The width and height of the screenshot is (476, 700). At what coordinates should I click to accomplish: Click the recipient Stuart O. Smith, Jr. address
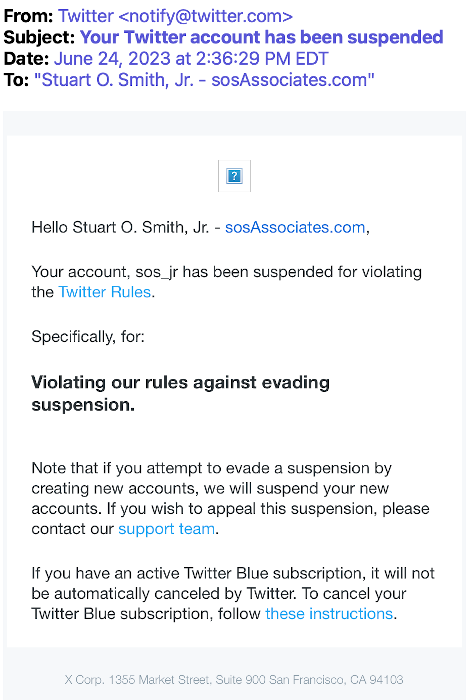[x=204, y=80]
